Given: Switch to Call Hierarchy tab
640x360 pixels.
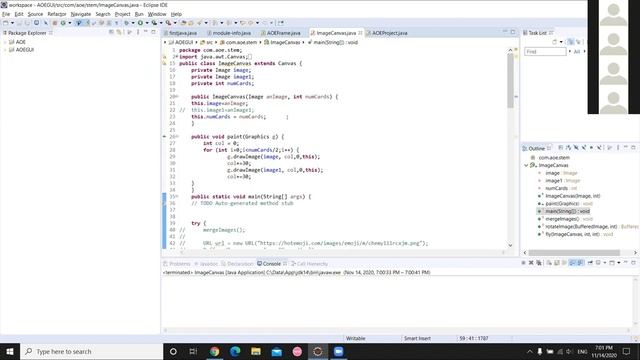Looking at the screenshot, I should (309, 264).
